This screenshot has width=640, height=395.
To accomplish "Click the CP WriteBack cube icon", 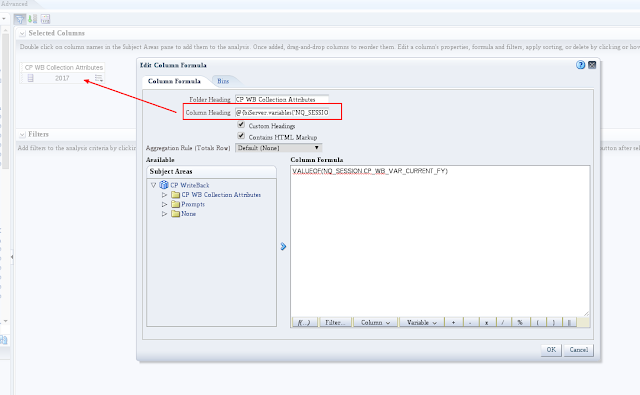I will (x=164, y=185).
